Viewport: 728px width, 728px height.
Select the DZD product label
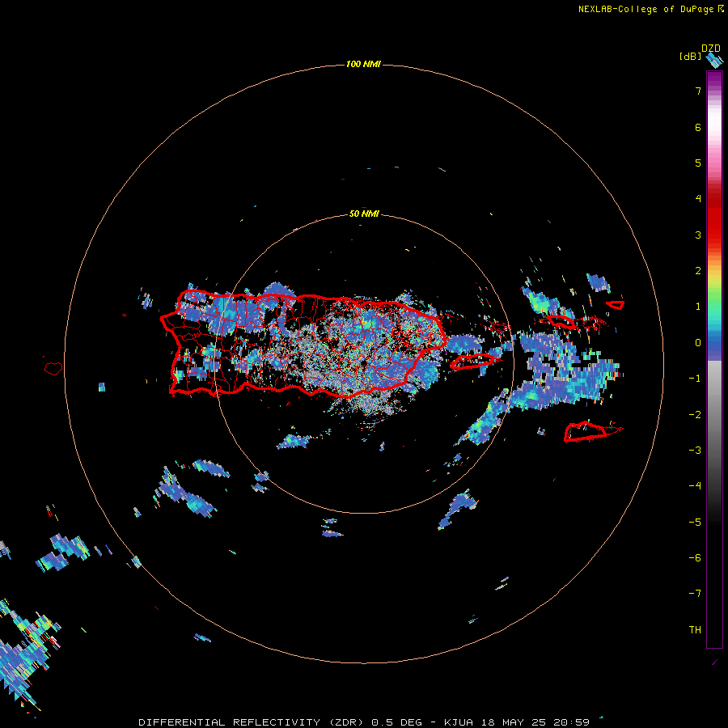[711, 49]
